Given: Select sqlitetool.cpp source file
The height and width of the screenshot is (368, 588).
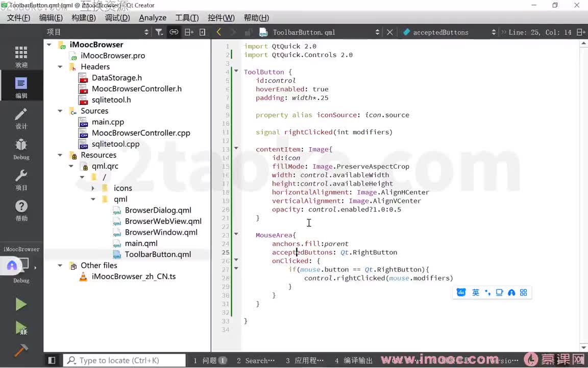Looking at the screenshot, I should [x=115, y=144].
